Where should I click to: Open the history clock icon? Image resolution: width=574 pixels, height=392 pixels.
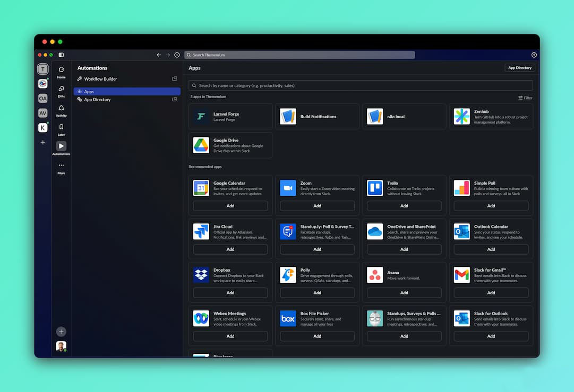point(177,55)
